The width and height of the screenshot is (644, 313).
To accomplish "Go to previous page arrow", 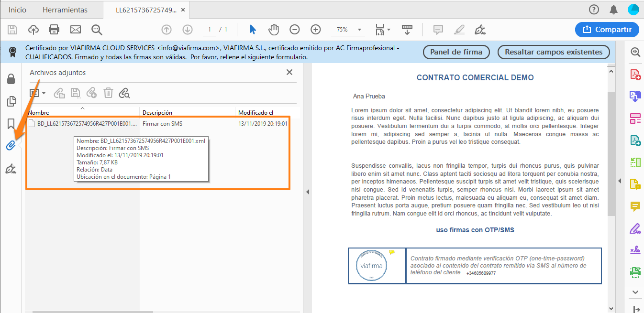I will (x=167, y=30).
